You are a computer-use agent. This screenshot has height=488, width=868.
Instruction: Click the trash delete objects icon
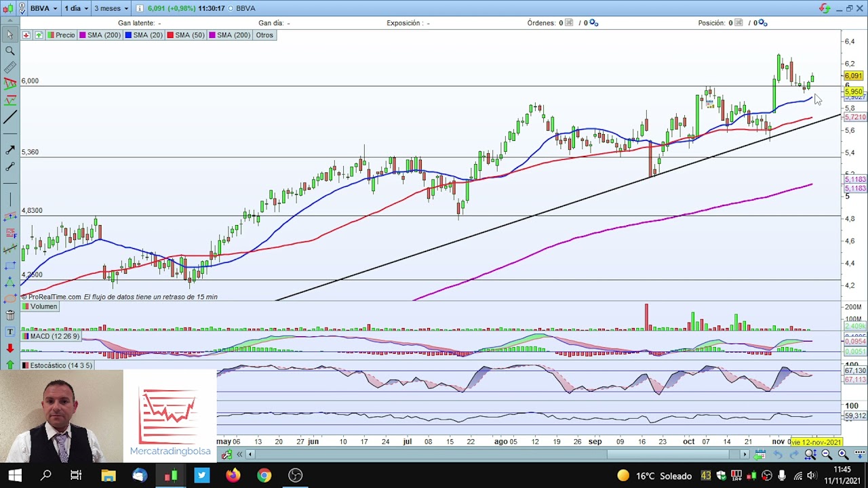(x=10, y=315)
